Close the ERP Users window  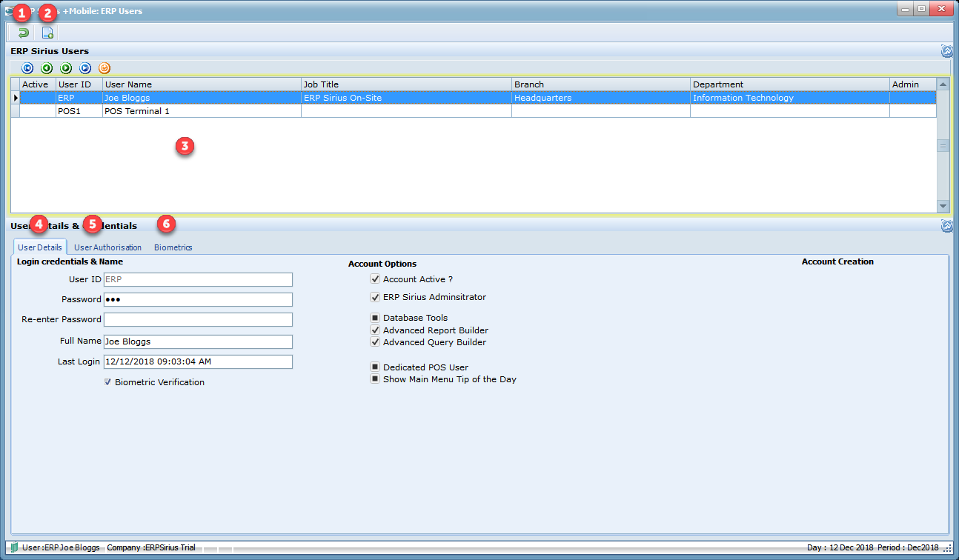941,9
